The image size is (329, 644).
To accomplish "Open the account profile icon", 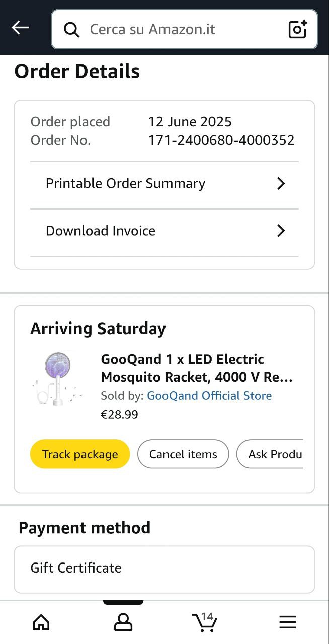I will pyautogui.click(x=123, y=623).
